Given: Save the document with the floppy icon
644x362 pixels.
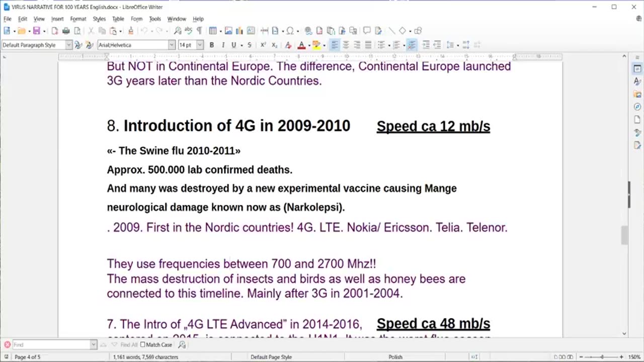Looking at the screenshot, I should (x=36, y=31).
